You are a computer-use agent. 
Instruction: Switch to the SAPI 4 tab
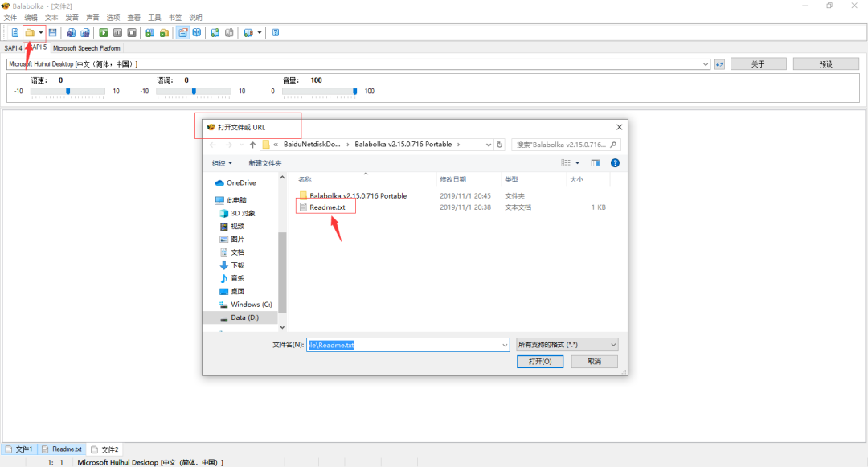(x=14, y=48)
